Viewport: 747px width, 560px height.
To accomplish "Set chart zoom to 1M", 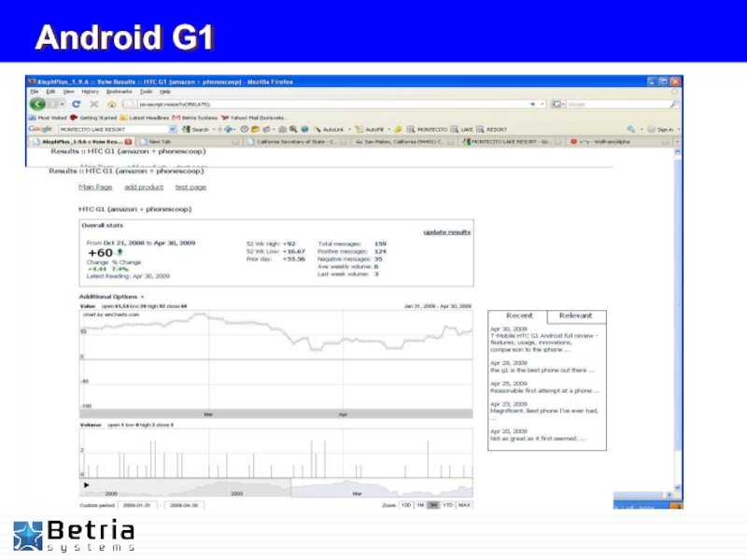I will (420, 505).
